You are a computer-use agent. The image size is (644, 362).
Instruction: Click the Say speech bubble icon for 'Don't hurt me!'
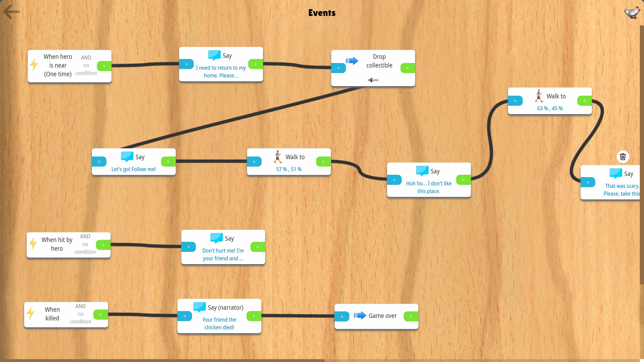[215, 237]
